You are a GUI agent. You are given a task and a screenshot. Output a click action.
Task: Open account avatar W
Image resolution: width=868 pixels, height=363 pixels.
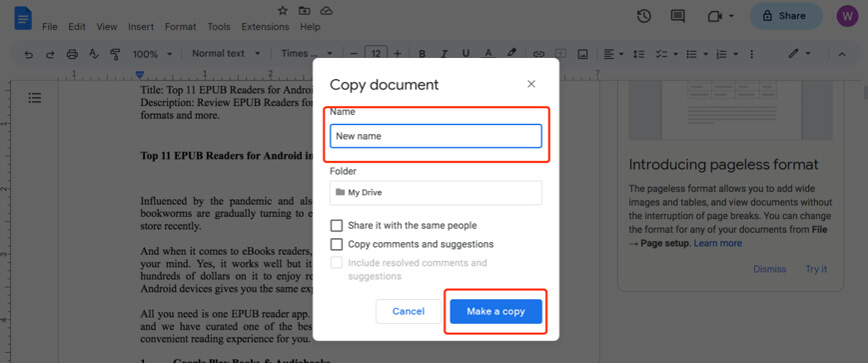pyautogui.click(x=847, y=16)
